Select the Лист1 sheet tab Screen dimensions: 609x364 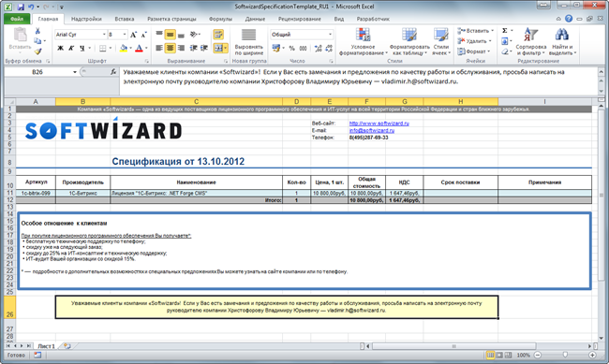(46, 346)
